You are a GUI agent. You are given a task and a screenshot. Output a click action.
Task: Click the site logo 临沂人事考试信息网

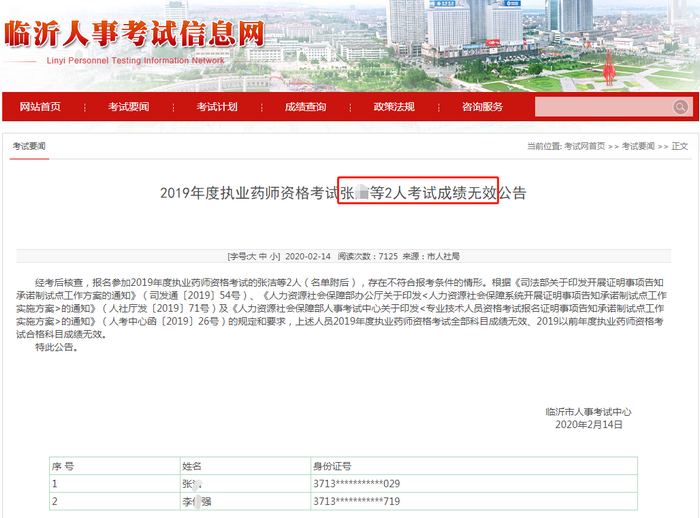tap(134, 35)
